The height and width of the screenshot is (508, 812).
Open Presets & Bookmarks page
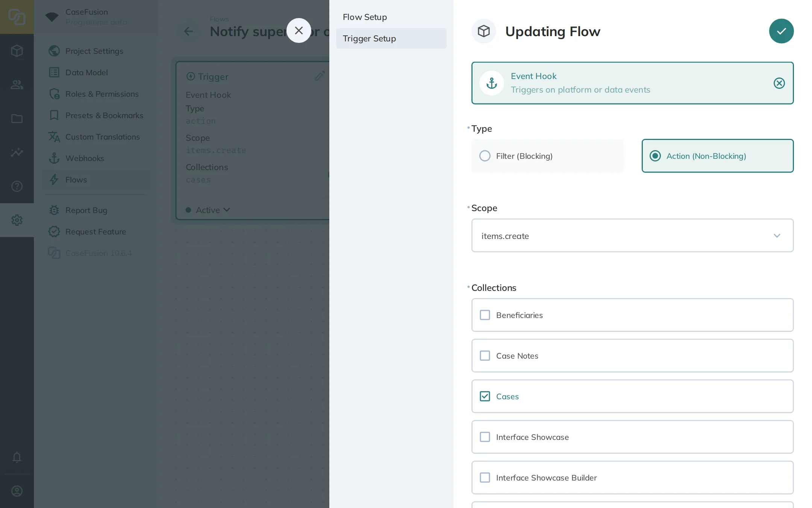pos(96,116)
